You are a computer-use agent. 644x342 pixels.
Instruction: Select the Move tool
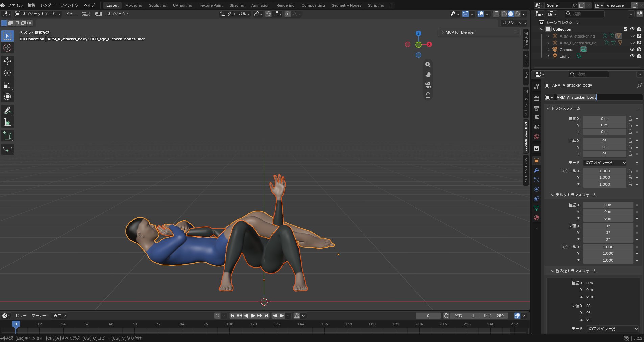click(x=7, y=61)
